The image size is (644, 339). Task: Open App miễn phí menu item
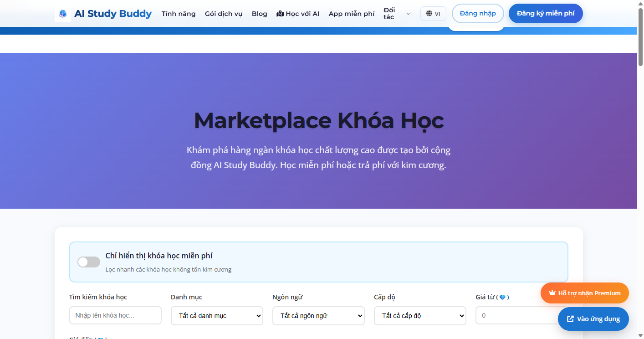pyautogui.click(x=352, y=14)
